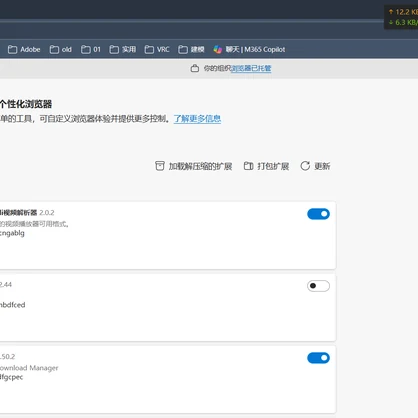Screen dimensions: 418x418
Task: Click the Download Manager description text
Action: point(29,368)
